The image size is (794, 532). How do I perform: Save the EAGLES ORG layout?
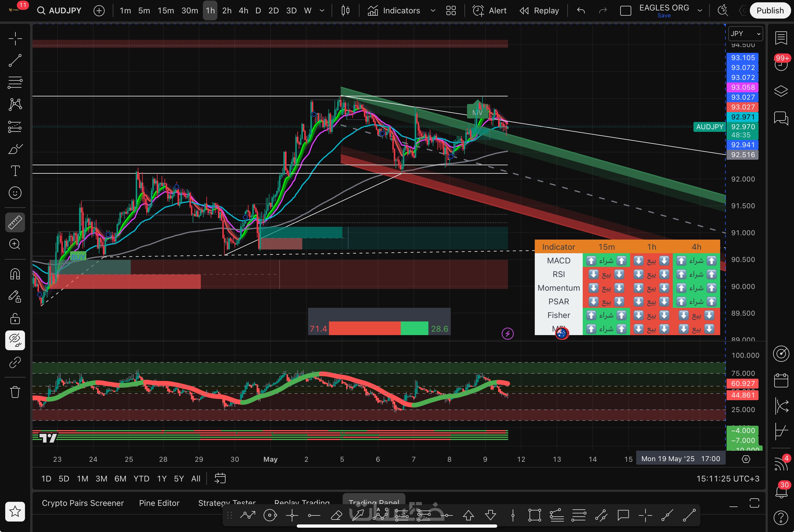click(664, 15)
